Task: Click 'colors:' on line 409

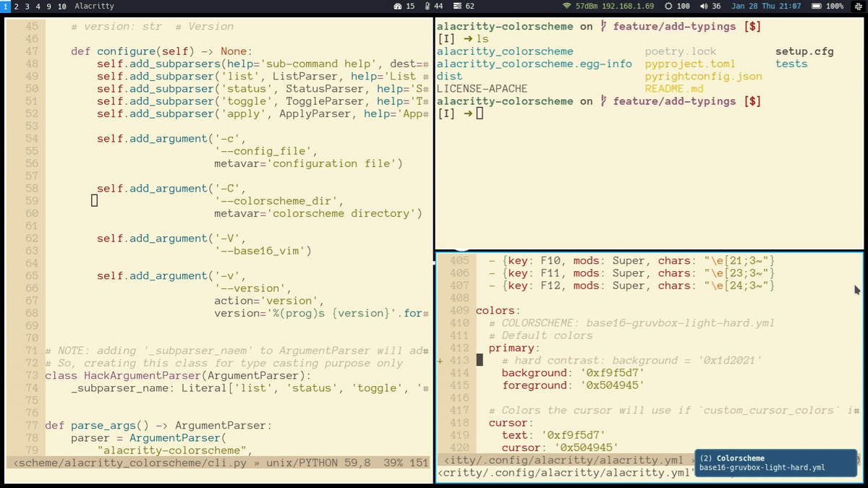Action: pyautogui.click(x=498, y=310)
